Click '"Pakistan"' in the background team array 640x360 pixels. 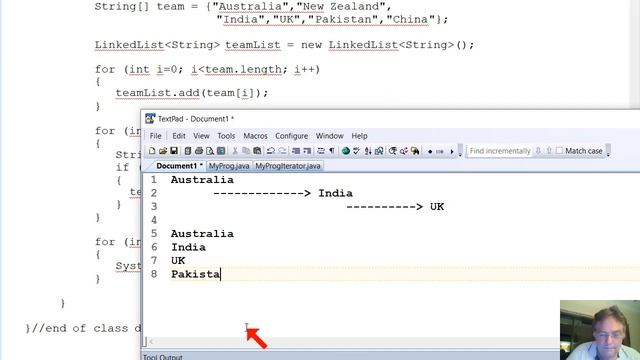tap(344, 20)
